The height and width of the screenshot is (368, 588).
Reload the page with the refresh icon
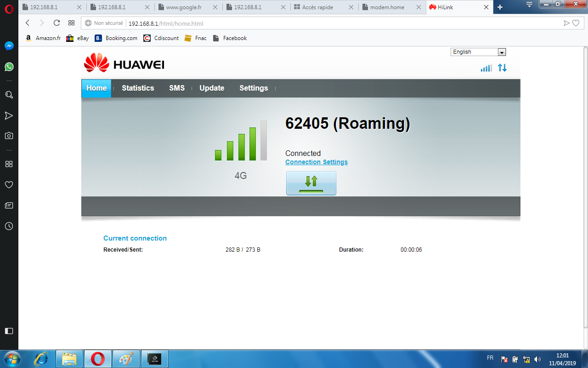(57, 23)
